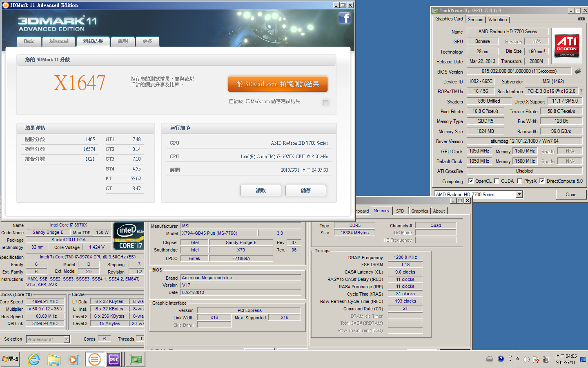
Task: Open the GPU selection dropdown in GPU-Z
Action: (x=519, y=194)
